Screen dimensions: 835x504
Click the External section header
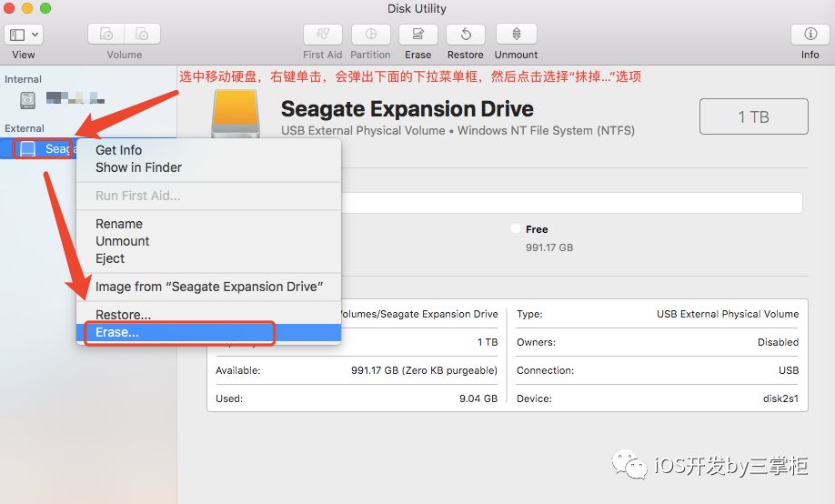pyautogui.click(x=25, y=128)
